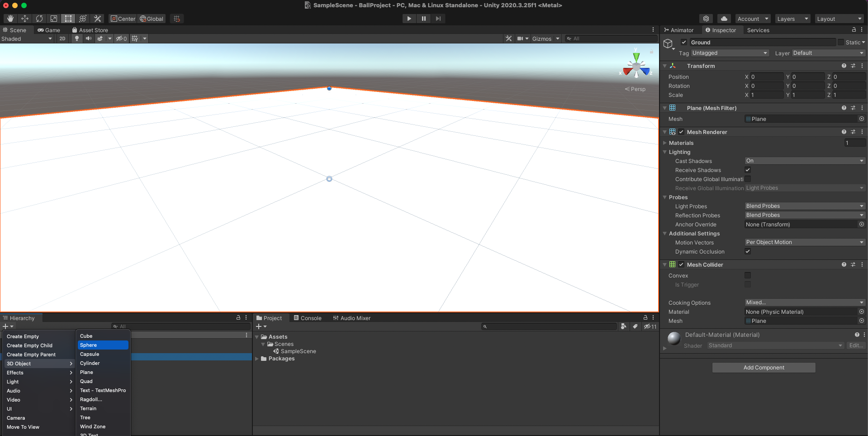Toggle the scene grid icon

coord(135,38)
